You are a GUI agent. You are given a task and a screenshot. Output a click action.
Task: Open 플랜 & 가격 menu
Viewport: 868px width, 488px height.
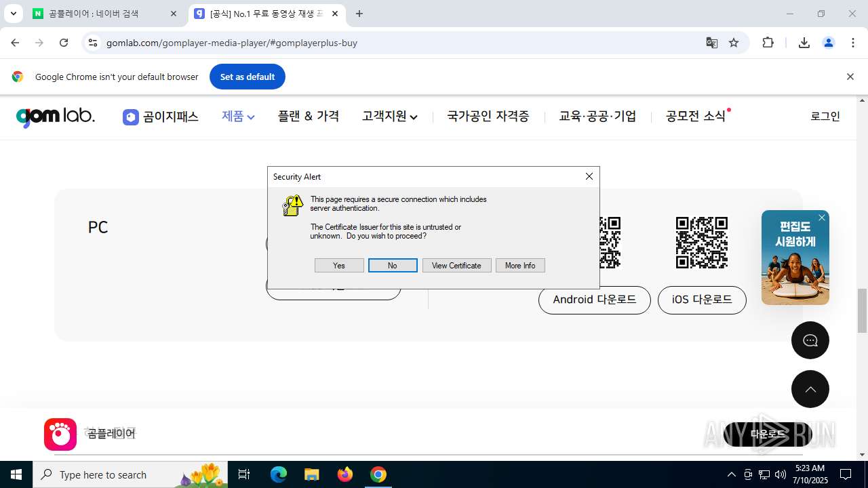click(309, 117)
